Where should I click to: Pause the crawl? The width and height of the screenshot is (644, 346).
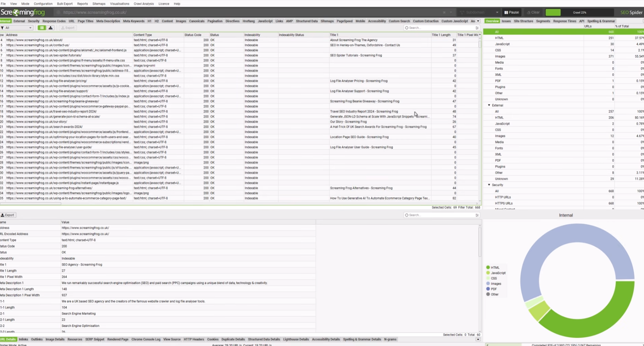click(511, 12)
